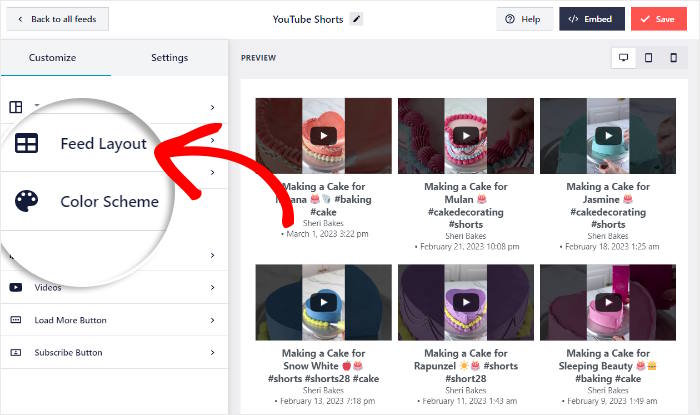
Task: Click the layout icon in top sidebar row
Action: click(x=16, y=107)
